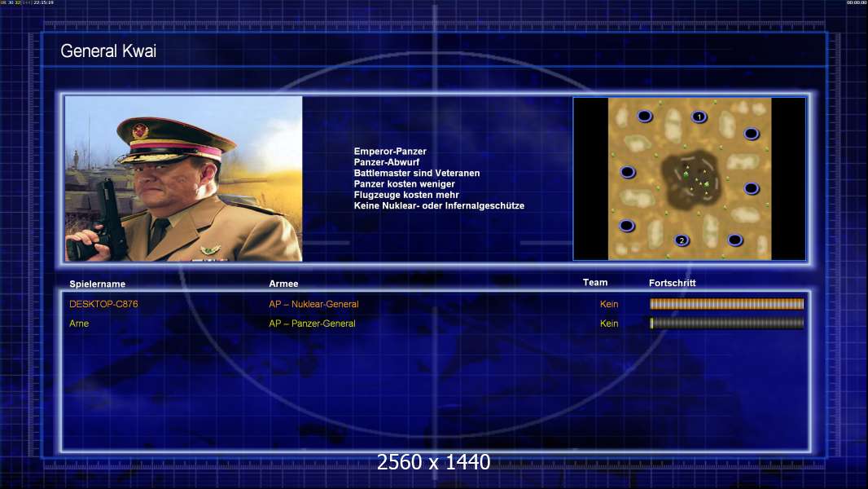Click Arne's loading progress bar
Image resolution: width=868 pixels, height=489 pixels.
point(727,323)
